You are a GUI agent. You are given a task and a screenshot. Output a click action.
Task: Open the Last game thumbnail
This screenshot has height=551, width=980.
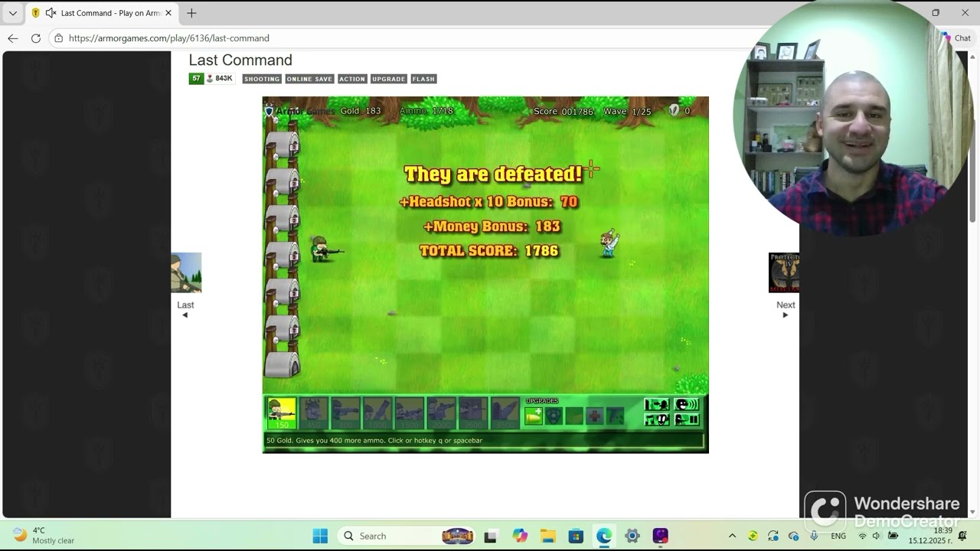click(186, 272)
